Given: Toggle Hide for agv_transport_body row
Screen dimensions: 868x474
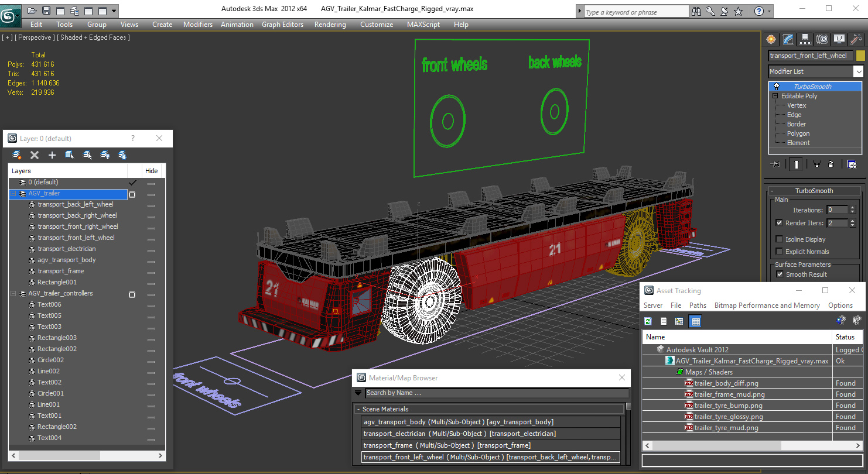Looking at the screenshot, I should tap(151, 260).
